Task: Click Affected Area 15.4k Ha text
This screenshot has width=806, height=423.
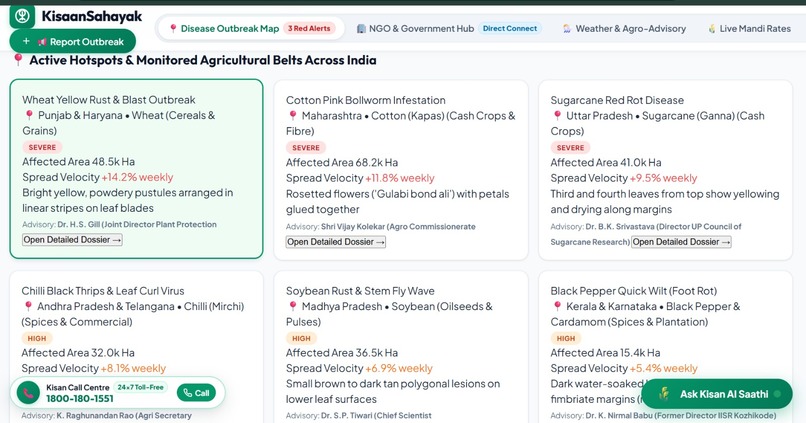Action: (606, 353)
